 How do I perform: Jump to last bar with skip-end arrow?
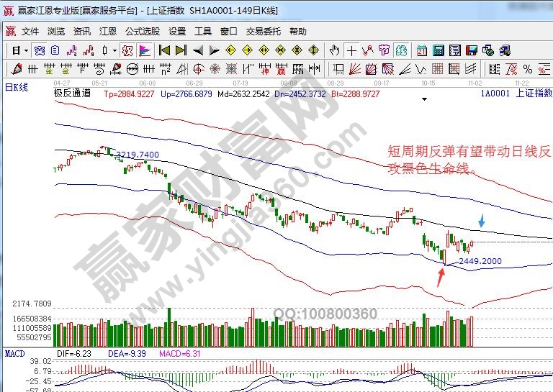[181, 50]
